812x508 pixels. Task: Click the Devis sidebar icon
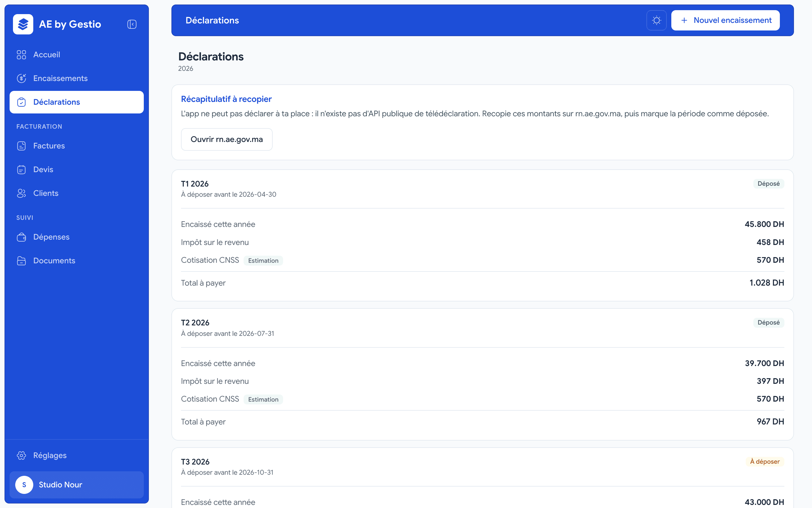pyautogui.click(x=21, y=170)
